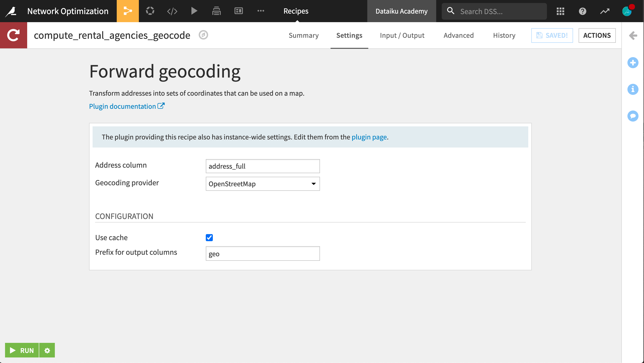Image resolution: width=644 pixels, height=363 pixels.
Task: Edit the Prefix for output columns field
Action: pos(263,253)
